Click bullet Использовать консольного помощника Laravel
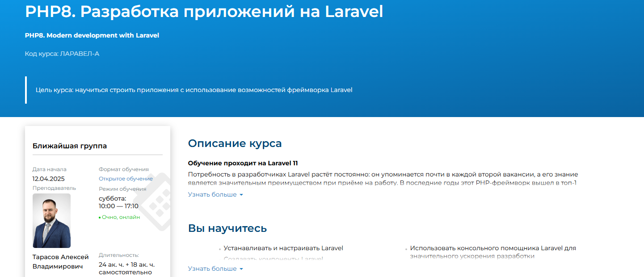Screen dimensions: 644x277 [493, 252]
